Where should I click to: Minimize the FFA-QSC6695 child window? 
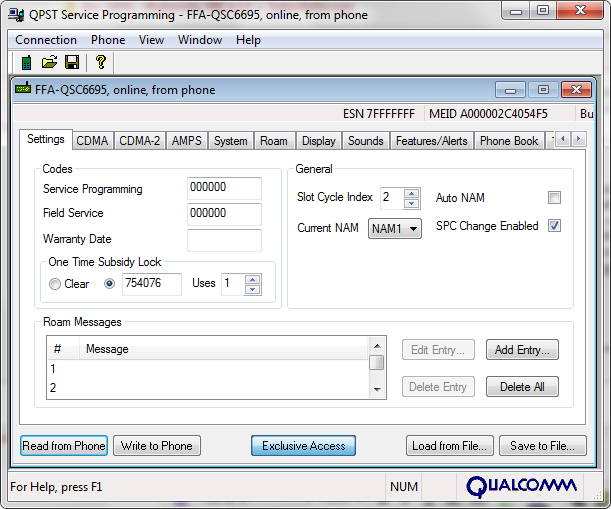510,90
